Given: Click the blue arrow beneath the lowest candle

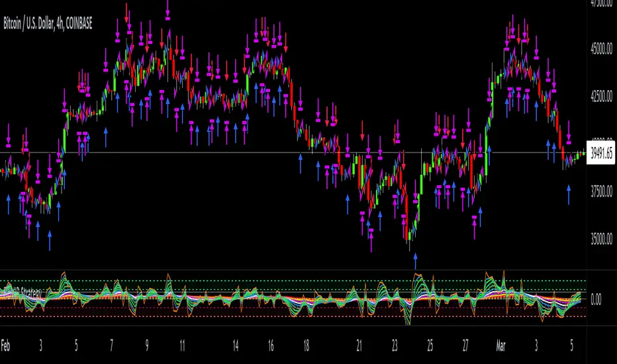Looking at the screenshot, I should tap(415, 261).
